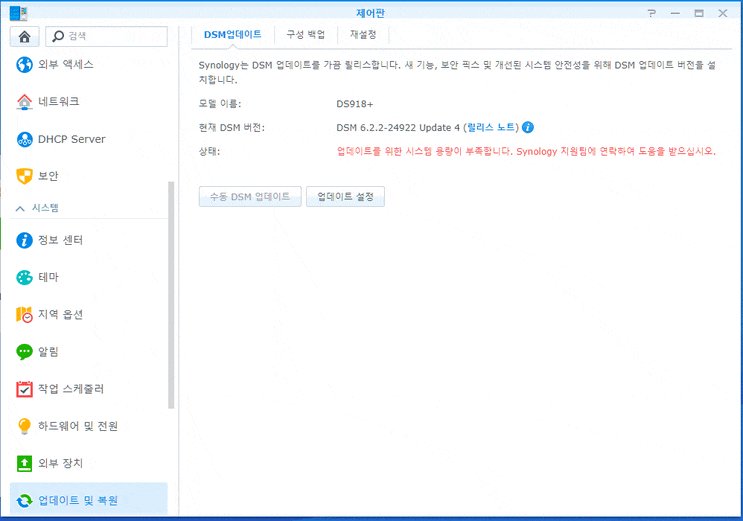The width and height of the screenshot is (743, 521).
Task: Click the 업데이트 설정 button
Action: (x=345, y=196)
